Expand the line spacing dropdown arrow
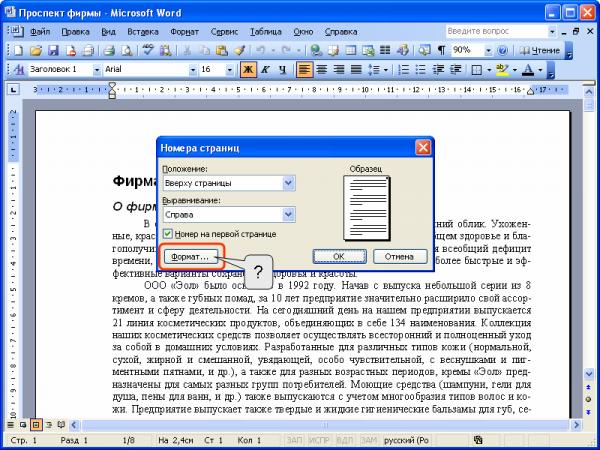This screenshot has height=450, width=600. (x=386, y=70)
